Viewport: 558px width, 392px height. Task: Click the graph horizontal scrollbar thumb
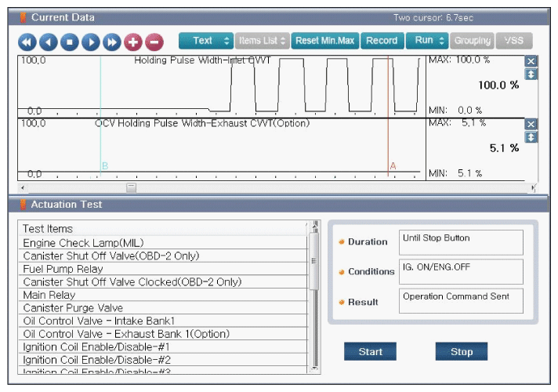click(132, 187)
